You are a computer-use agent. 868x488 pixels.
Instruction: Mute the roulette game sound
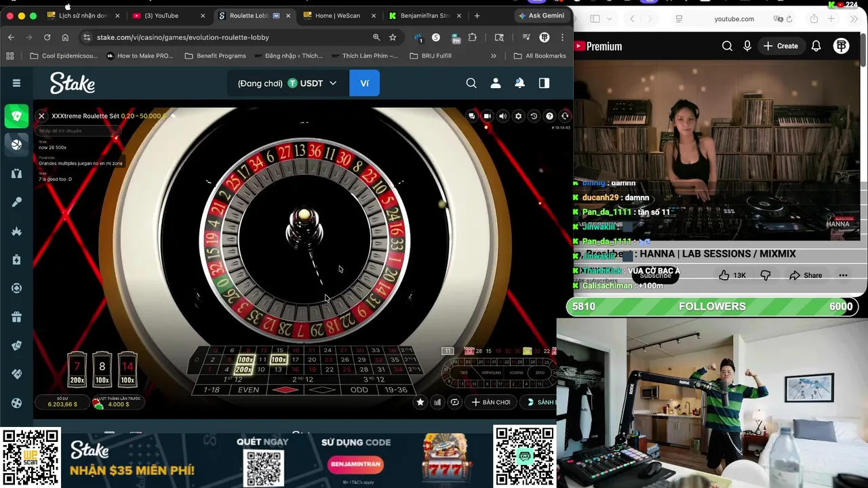pos(502,116)
